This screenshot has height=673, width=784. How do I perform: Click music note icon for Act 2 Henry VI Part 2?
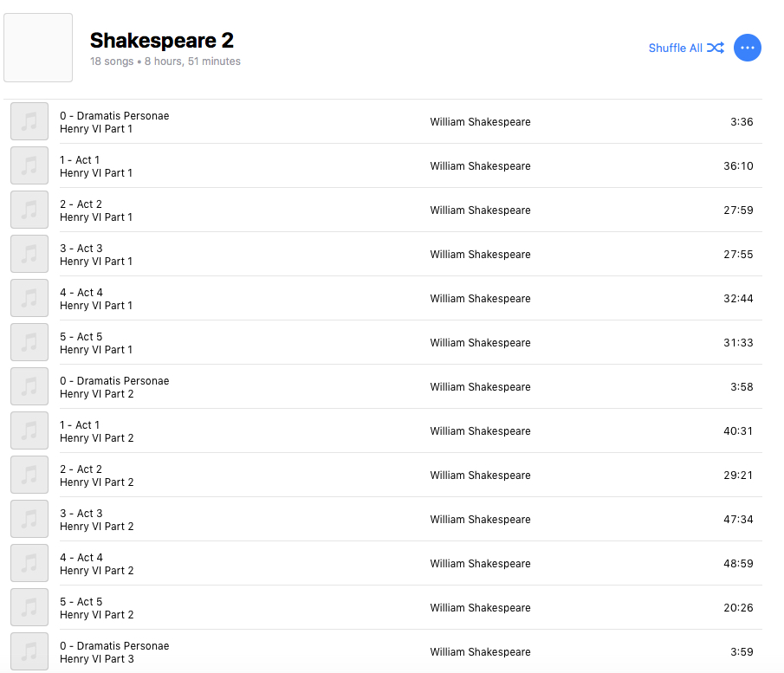[29, 475]
